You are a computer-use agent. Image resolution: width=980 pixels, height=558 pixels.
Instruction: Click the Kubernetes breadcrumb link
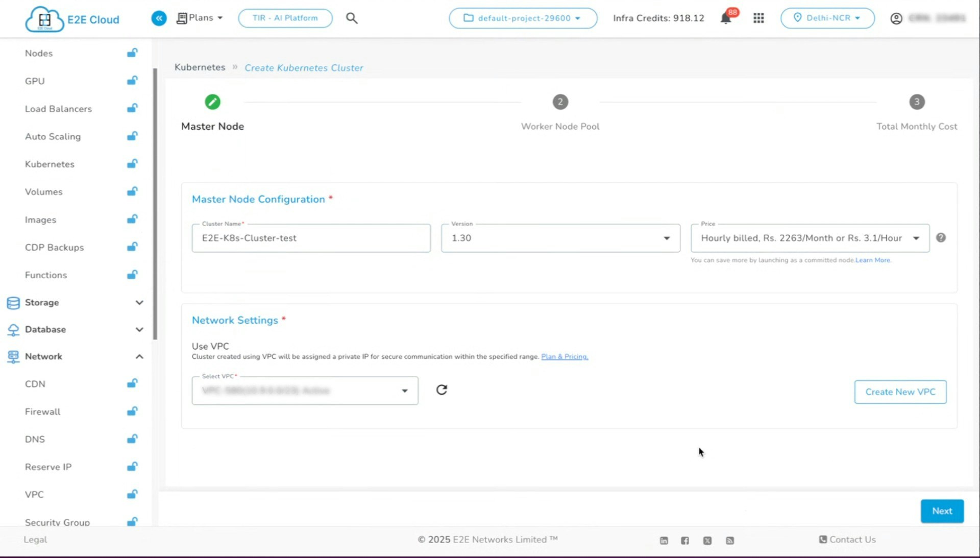point(200,67)
